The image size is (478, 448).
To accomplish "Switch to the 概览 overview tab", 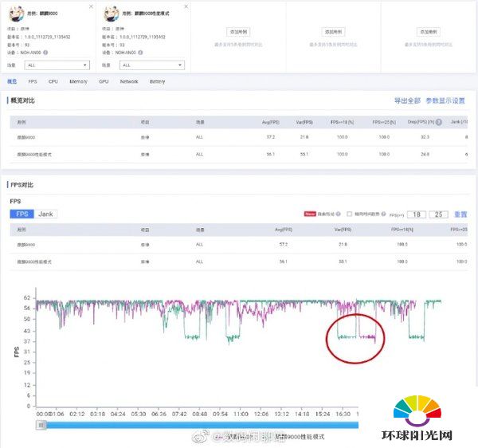I will pyautogui.click(x=12, y=81).
